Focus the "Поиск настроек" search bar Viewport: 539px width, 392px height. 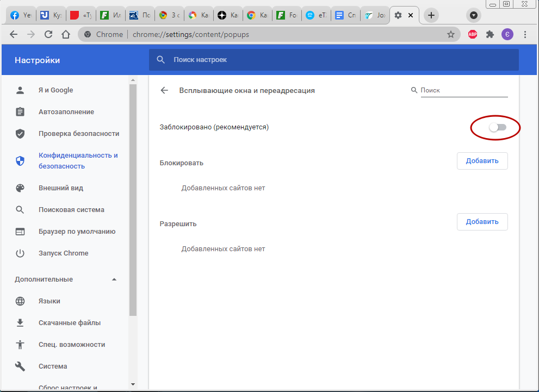333,60
